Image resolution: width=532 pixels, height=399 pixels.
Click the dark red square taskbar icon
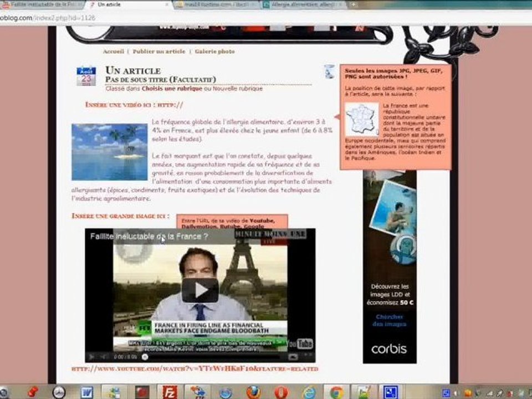tap(142, 392)
